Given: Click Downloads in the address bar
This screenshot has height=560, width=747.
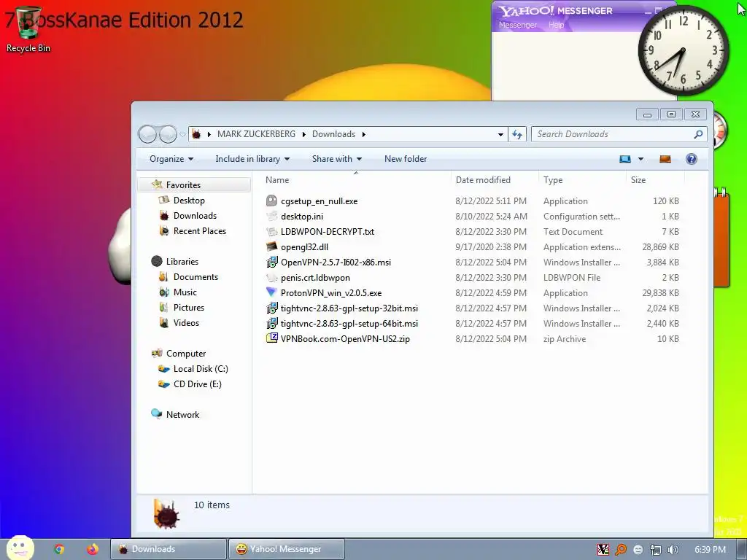Looking at the screenshot, I should coord(333,134).
